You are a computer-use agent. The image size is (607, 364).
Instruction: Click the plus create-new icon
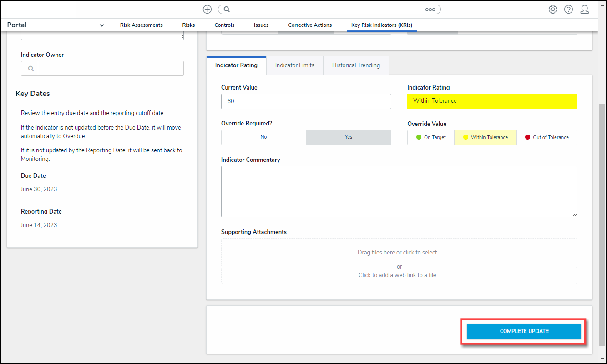click(x=207, y=10)
